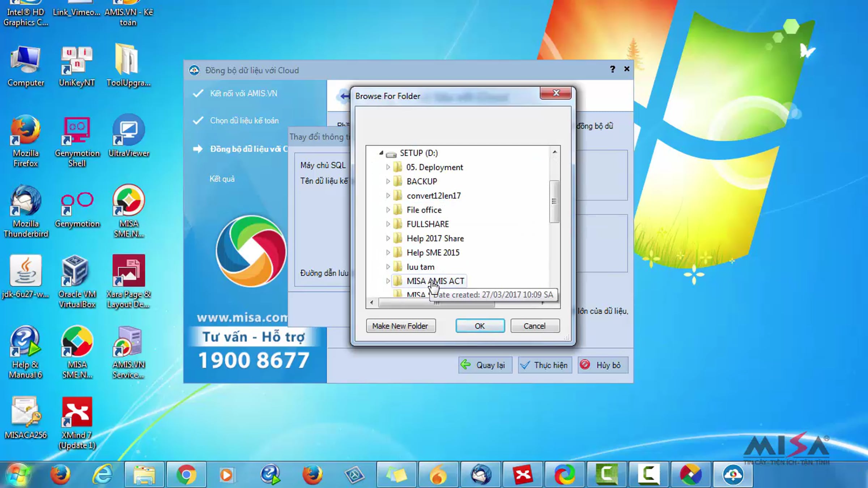Launch Oracle VM VirtualBox from desktop

point(77,282)
